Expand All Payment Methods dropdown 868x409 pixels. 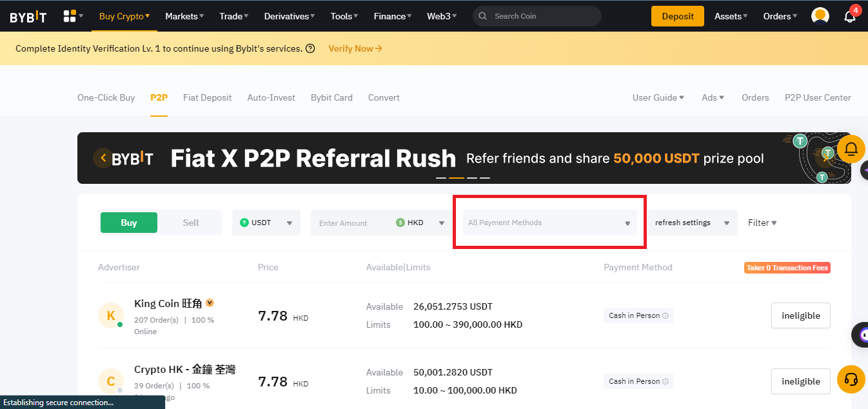[549, 223]
